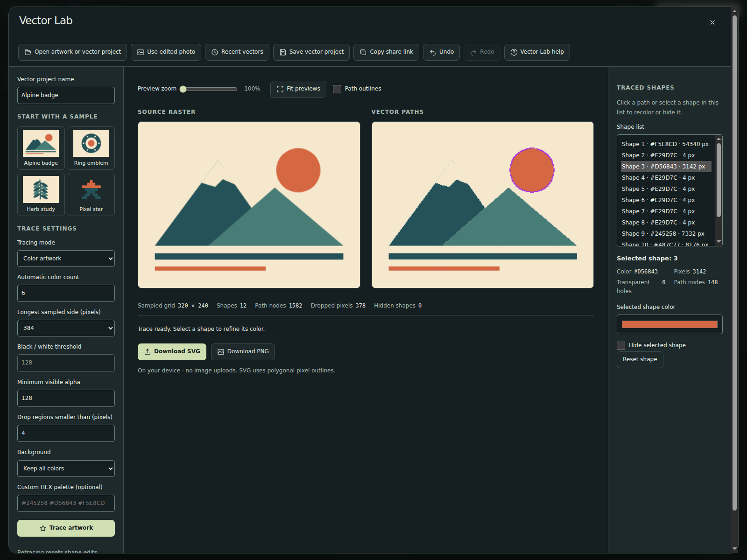The height and width of the screenshot is (560, 747).
Task: Open artwork or vector project
Action: pyautogui.click(x=72, y=52)
